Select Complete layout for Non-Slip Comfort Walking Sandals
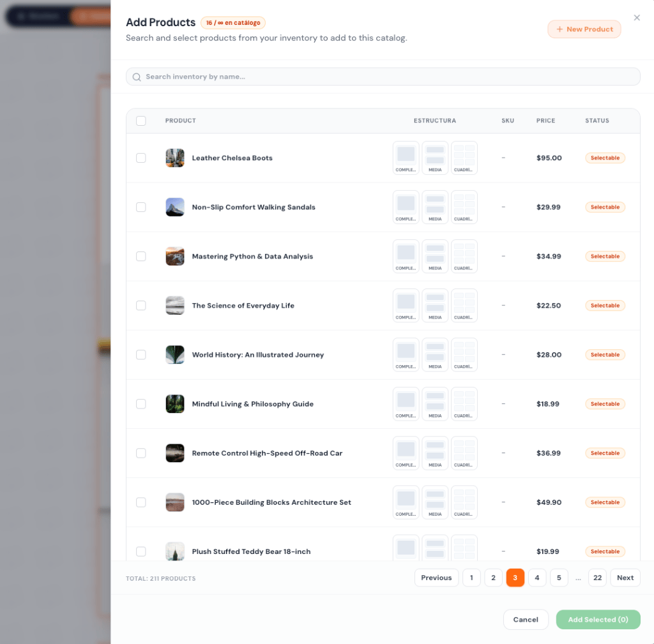 coord(406,207)
